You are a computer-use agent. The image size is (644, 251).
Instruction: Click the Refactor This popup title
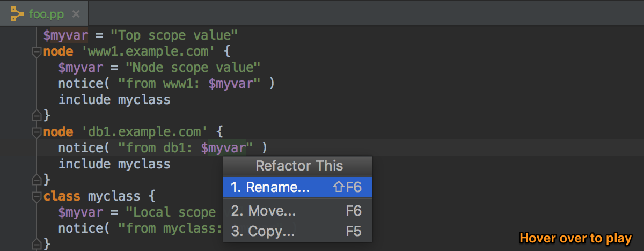299,166
